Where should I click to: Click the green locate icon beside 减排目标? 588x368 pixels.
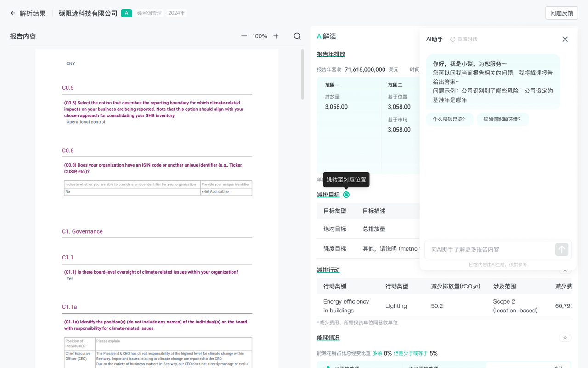click(x=346, y=195)
